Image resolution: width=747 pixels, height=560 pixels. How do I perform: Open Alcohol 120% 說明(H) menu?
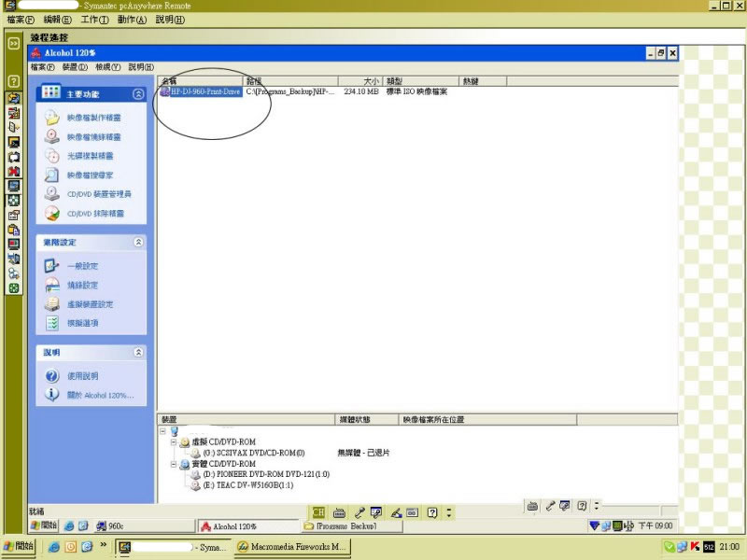click(141, 67)
